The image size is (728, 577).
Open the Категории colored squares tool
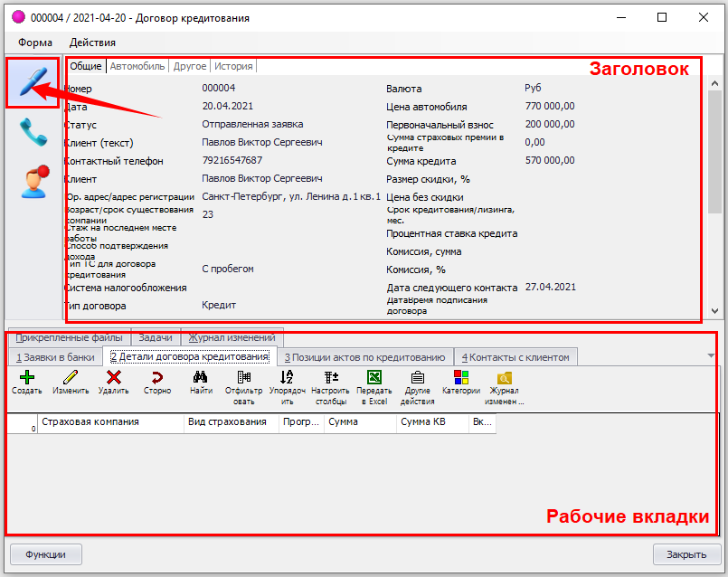[460, 377]
